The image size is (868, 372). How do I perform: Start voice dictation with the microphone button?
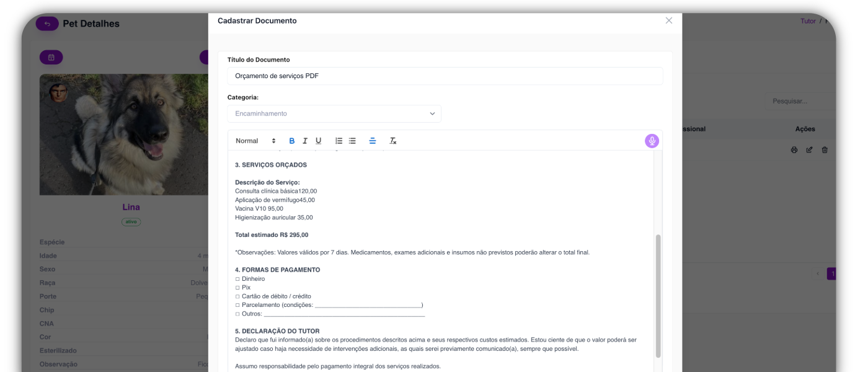(x=652, y=141)
